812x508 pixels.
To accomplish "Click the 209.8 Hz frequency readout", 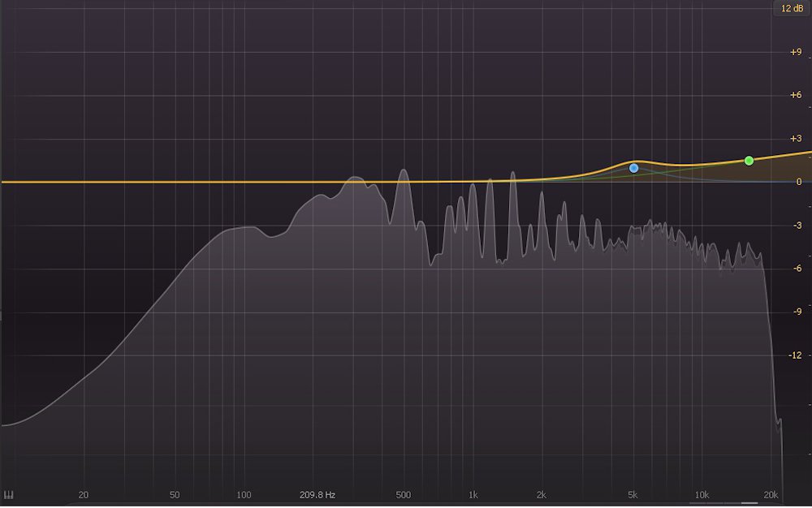I will click(318, 494).
